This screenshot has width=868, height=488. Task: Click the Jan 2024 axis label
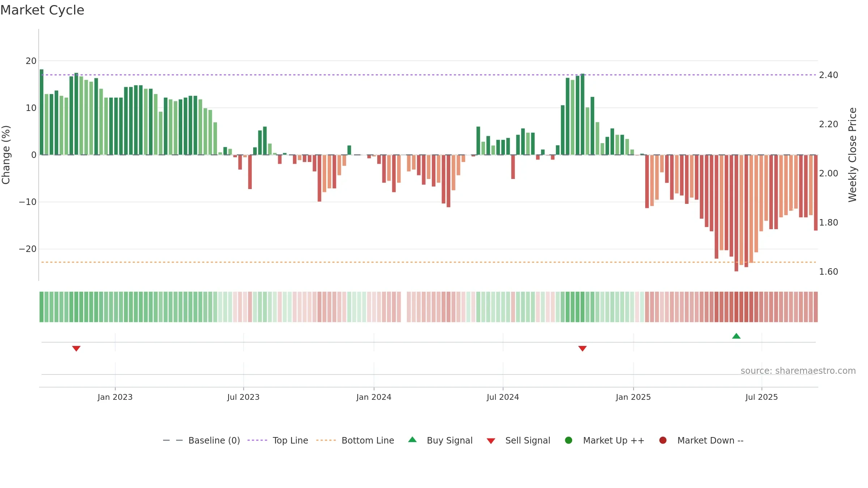pos(374,397)
